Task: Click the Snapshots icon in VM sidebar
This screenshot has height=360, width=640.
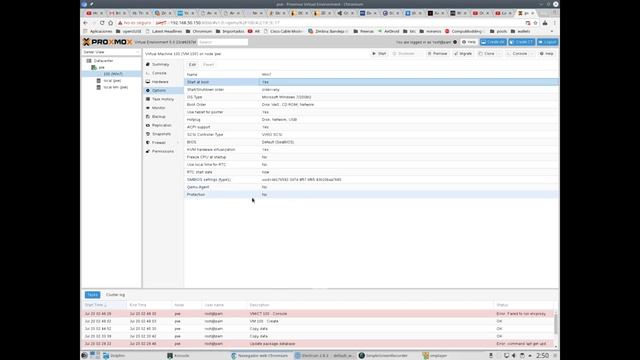Action: click(148, 134)
